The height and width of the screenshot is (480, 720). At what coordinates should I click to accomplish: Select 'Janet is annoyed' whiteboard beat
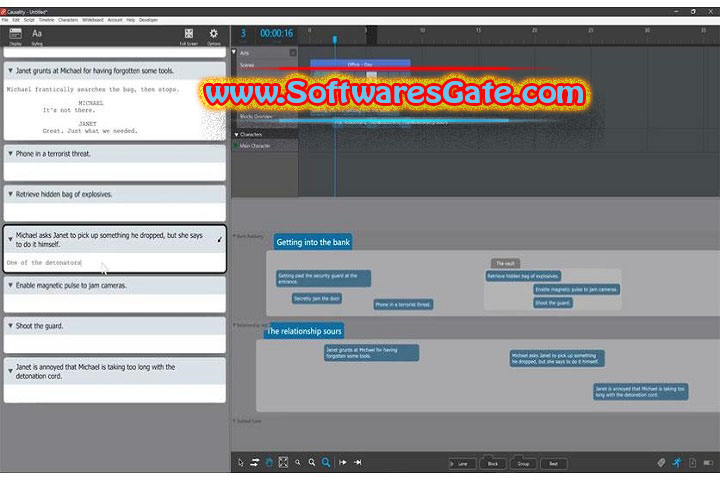coord(641,391)
